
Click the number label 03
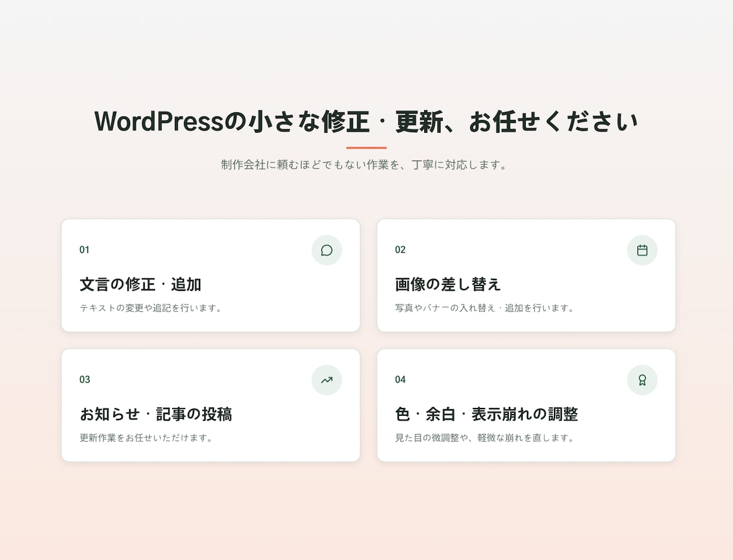(85, 380)
